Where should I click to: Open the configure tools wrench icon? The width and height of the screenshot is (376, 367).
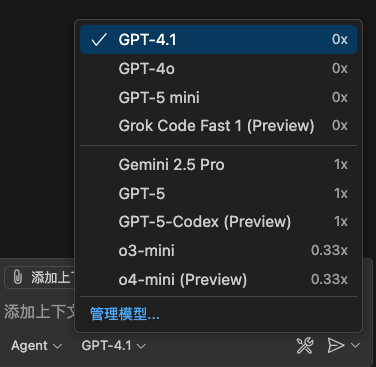tap(305, 345)
